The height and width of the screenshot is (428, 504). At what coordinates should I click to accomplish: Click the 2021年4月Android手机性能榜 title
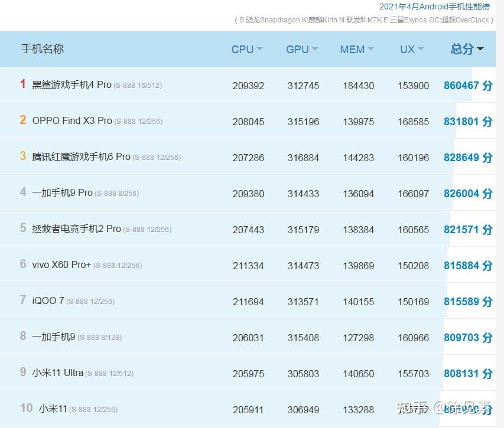coord(434,6)
